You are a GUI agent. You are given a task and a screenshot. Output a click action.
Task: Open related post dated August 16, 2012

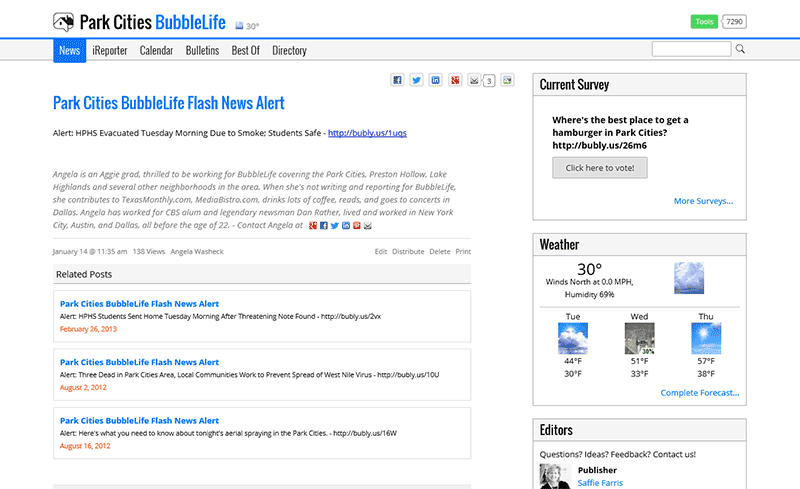point(139,421)
